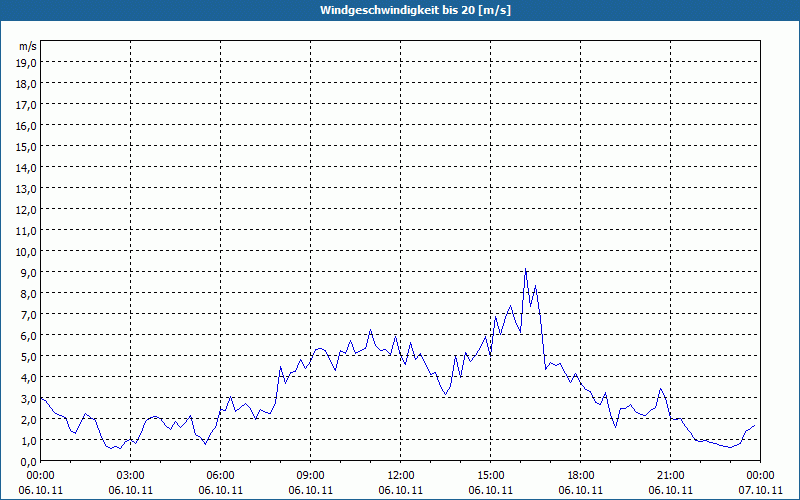Click the 'm/s' unit label at axis top
Image resolution: width=800 pixels, height=500 pixels.
click(28, 46)
